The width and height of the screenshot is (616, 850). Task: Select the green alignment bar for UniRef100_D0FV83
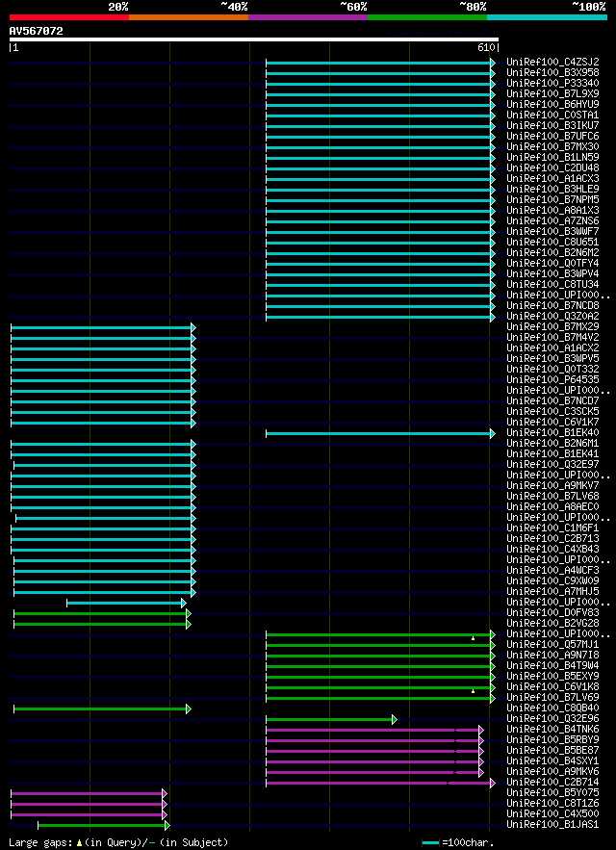(102, 613)
